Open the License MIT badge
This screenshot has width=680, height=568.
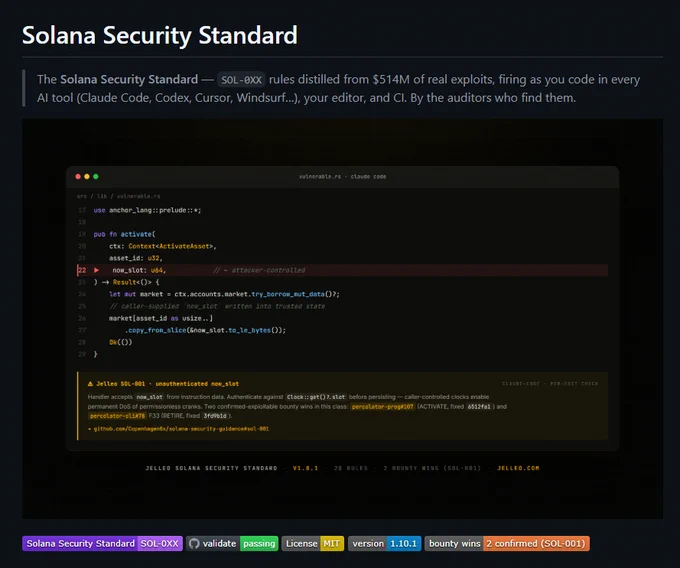point(313,543)
